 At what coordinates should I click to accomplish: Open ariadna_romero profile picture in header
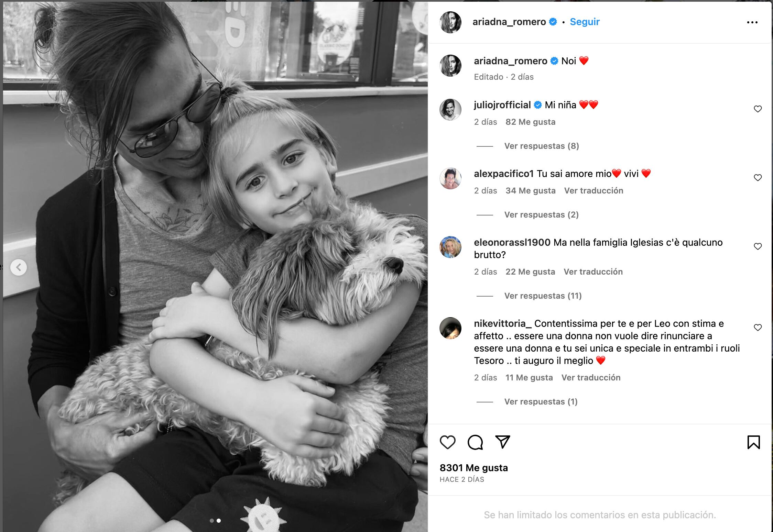tap(450, 22)
